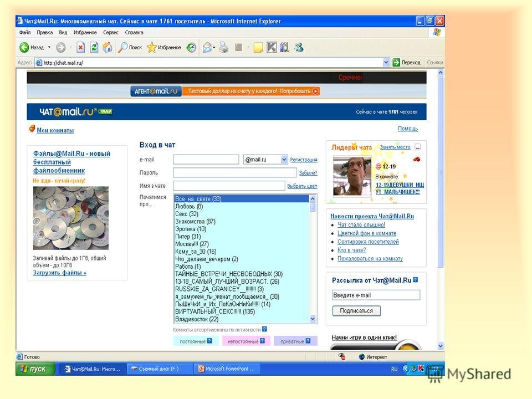
Task: Open the Back button history dropdown arrow
Action: click(49, 47)
